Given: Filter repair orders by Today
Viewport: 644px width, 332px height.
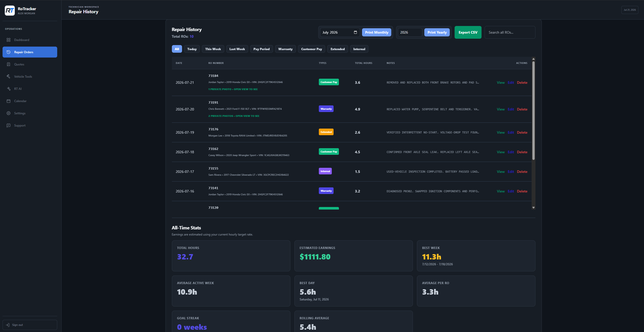Looking at the screenshot, I should pyautogui.click(x=192, y=49).
